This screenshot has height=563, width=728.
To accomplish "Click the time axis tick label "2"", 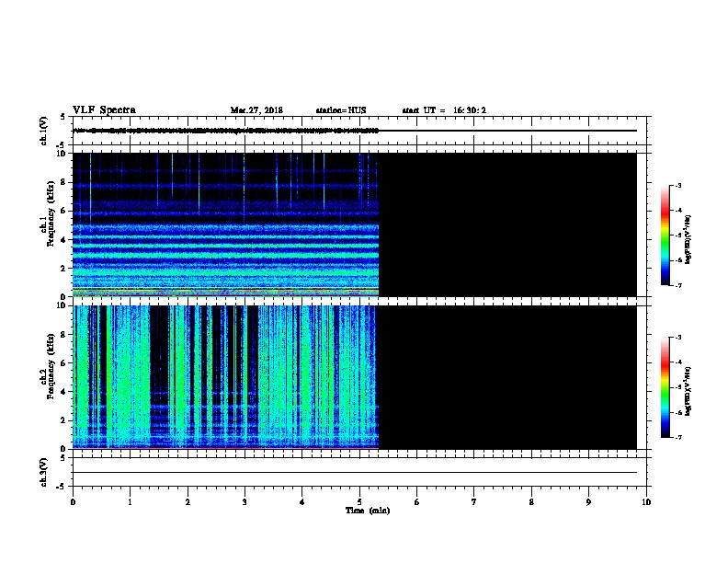I will 188,502.
